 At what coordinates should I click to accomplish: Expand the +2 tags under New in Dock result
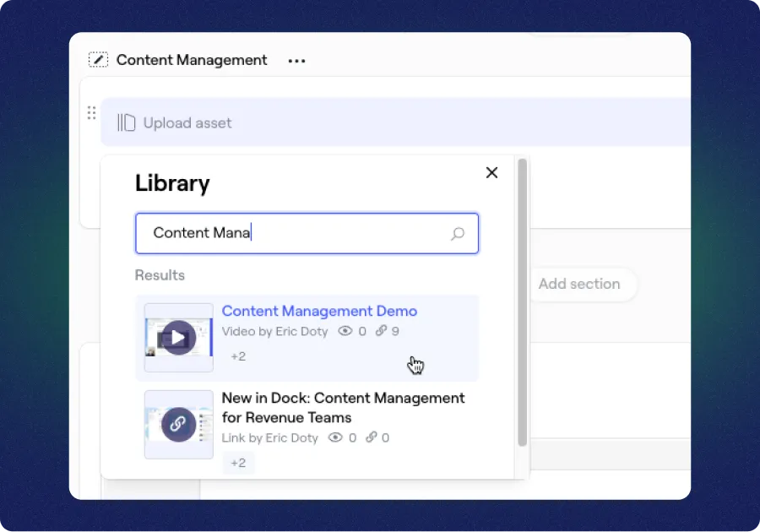click(x=238, y=463)
